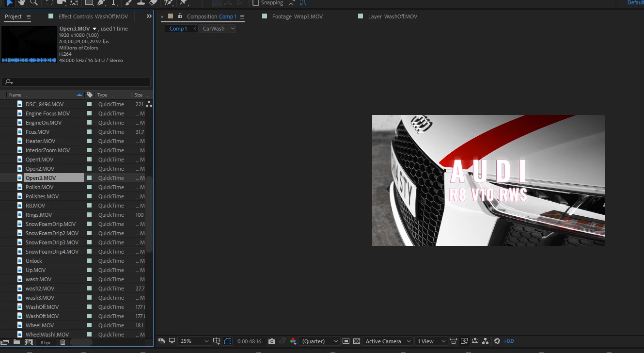Click the 8 bpc color depth button

coord(46,342)
